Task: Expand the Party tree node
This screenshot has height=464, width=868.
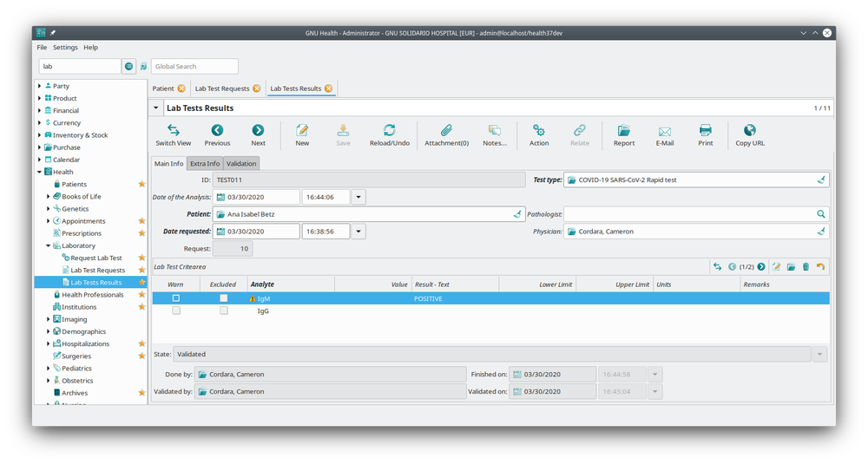Action: pyautogui.click(x=39, y=86)
